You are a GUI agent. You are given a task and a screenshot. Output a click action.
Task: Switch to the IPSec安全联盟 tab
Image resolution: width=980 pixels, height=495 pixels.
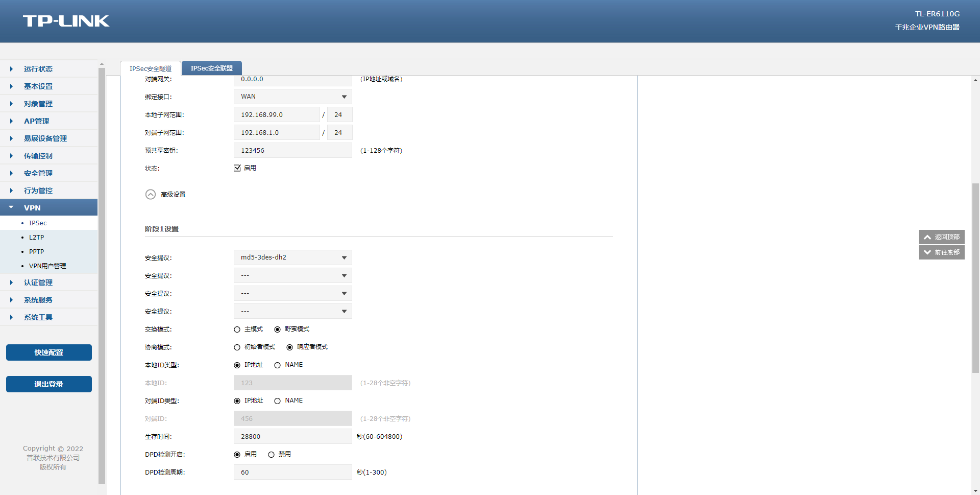(211, 68)
